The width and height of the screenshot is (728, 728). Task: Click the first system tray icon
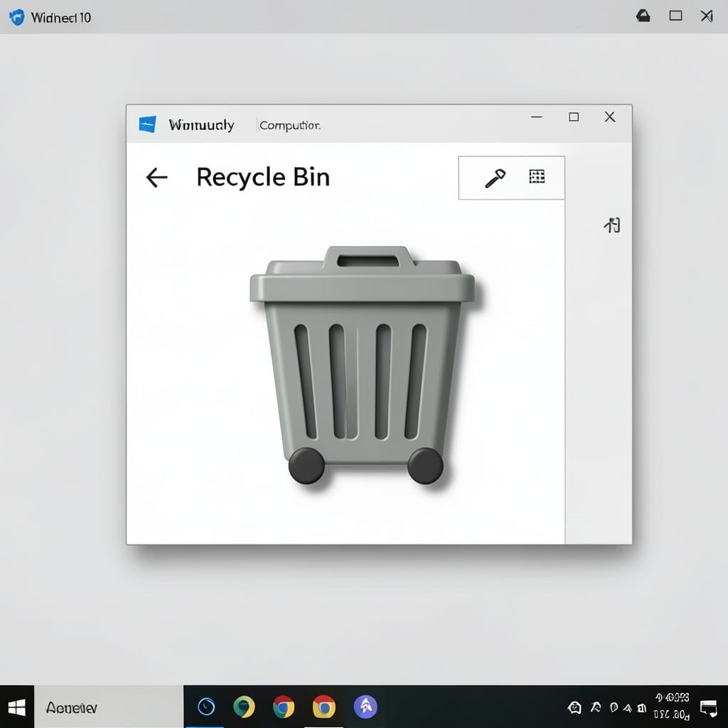574,707
